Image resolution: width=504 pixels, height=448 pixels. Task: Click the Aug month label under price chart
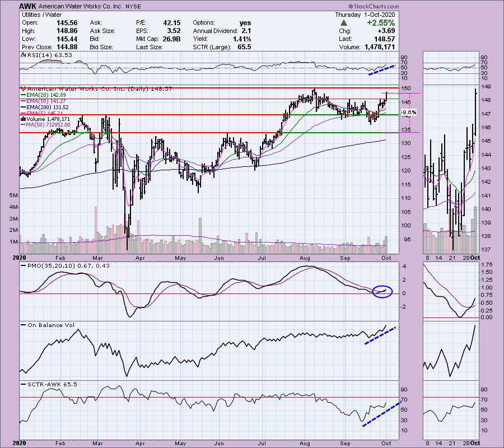tap(305, 258)
